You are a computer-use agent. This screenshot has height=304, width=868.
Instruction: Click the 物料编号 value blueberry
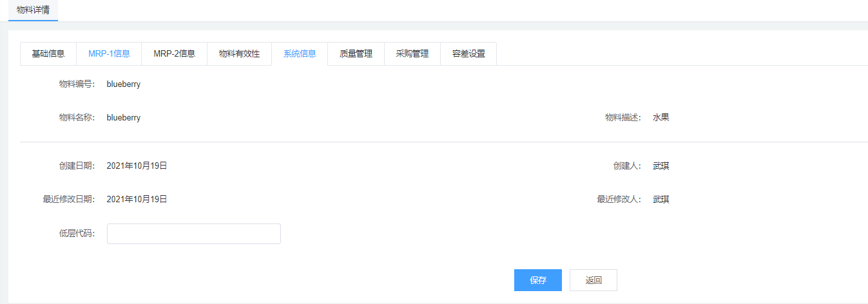(x=124, y=84)
